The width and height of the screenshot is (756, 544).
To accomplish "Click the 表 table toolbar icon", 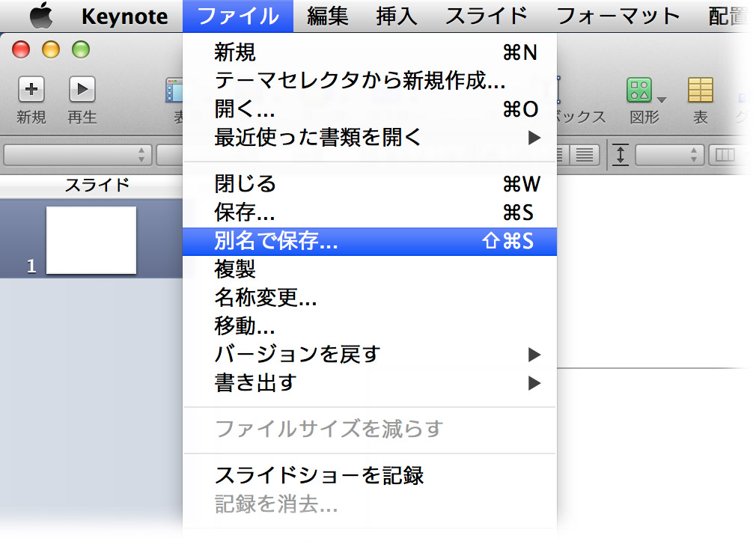I will tap(700, 90).
